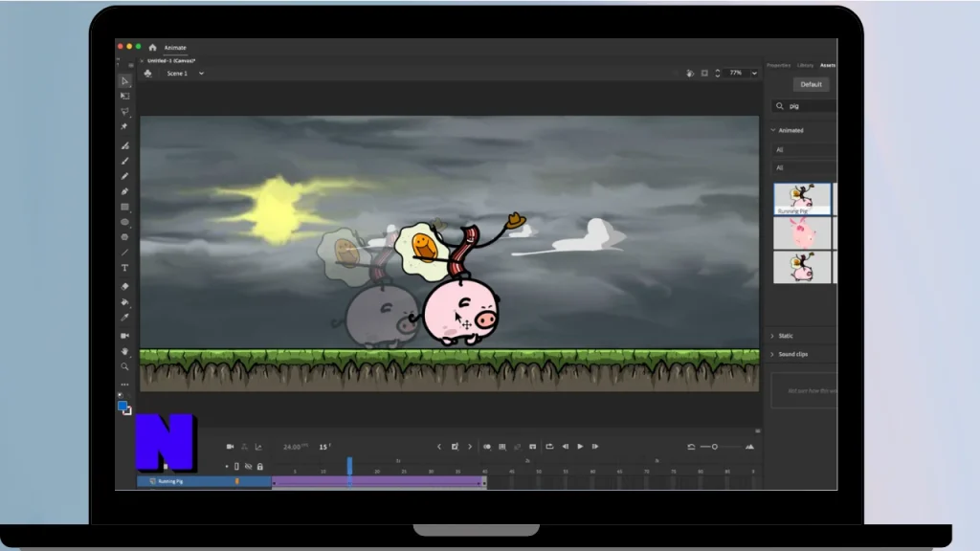
Task: Open the stage zoom percentage dropdown arrow
Action: pyautogui.click(x=754, y=73)
